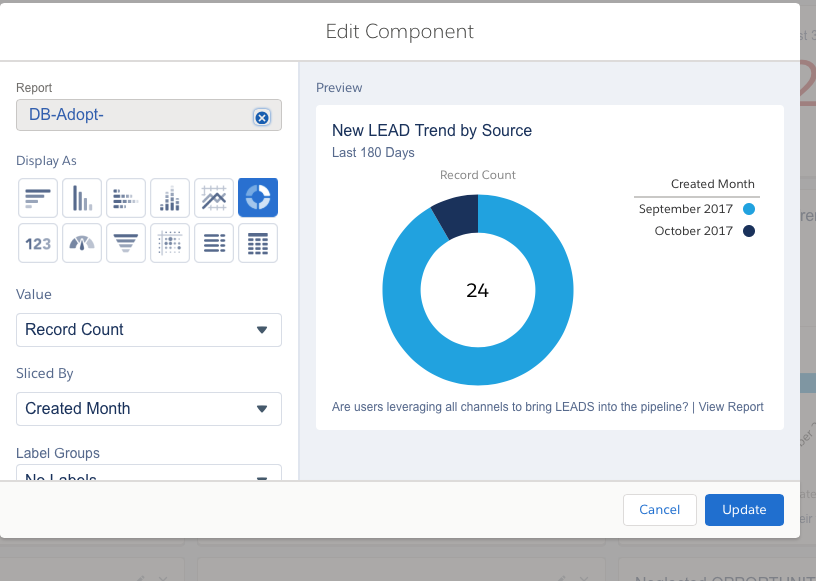
Task: Clear the DB-Adopt- report selection
Action: pos(262,117)
